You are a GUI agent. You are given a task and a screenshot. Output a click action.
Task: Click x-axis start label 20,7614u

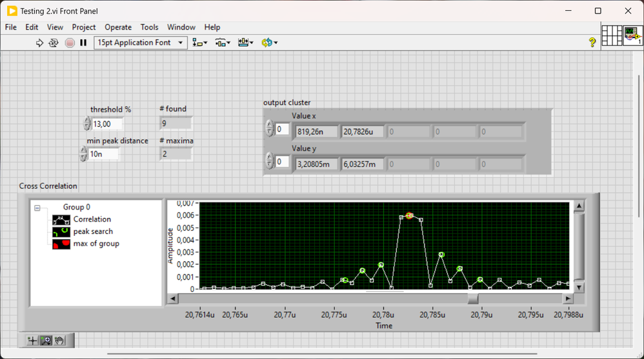pyautogui.click(x=199, y=315)
